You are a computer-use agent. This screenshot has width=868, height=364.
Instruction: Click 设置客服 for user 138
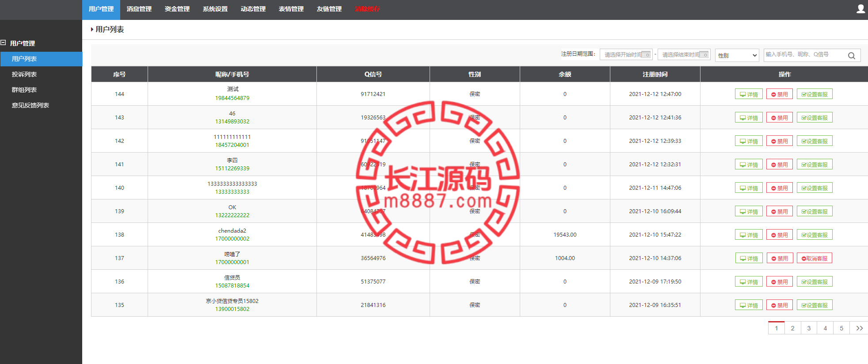tap(815, 235)
